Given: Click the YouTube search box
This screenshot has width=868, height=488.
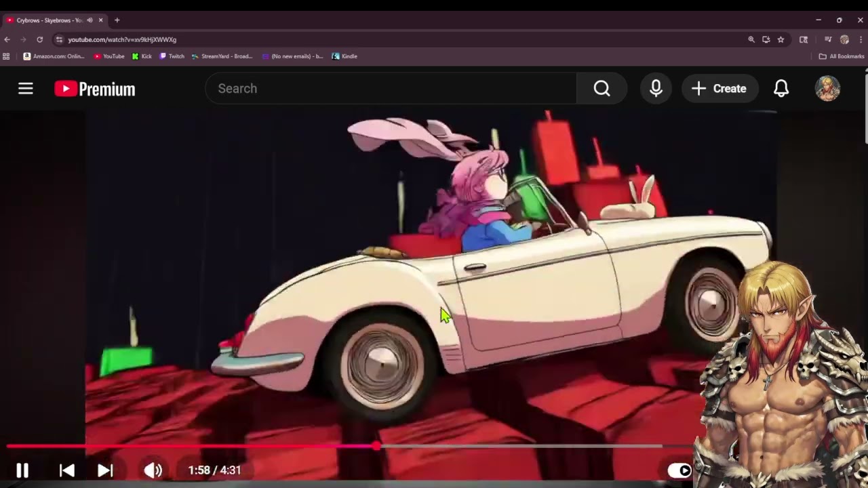Looking at the screenshot, I should [391, 89].
